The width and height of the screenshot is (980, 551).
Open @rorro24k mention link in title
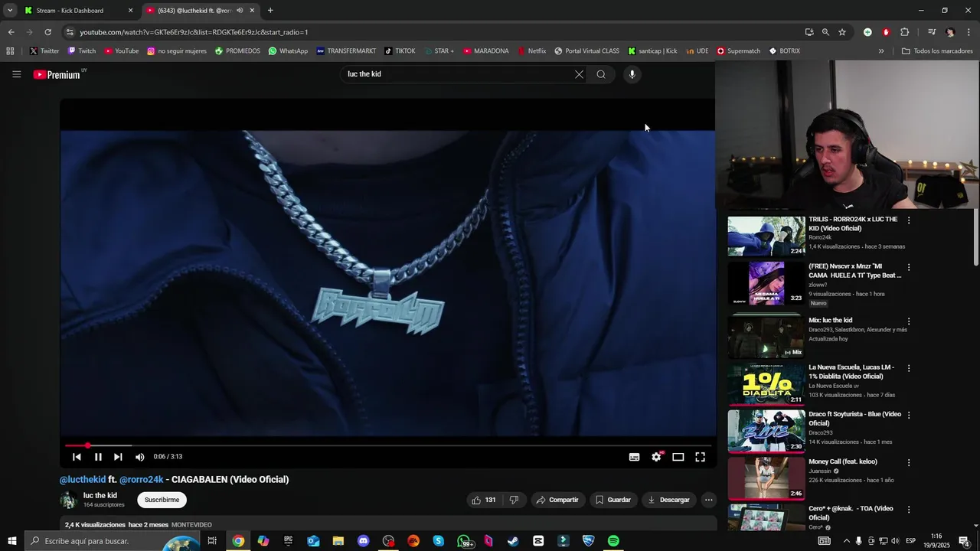point(142,480)
